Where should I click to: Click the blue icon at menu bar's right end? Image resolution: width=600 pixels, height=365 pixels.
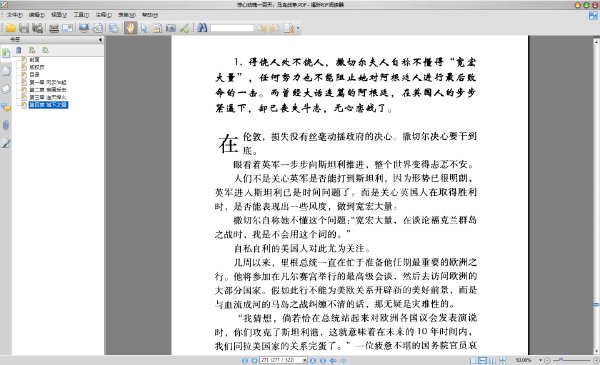593,16
